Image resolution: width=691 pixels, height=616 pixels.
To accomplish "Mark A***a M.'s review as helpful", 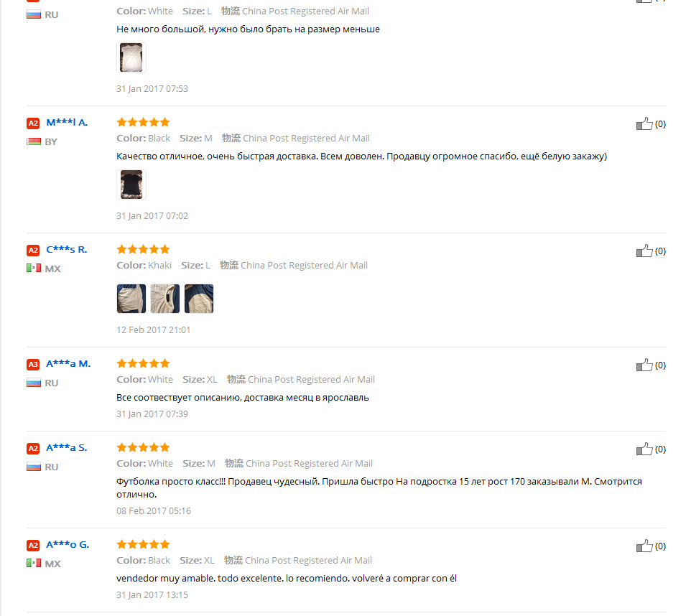I will (x=644, y=365).
